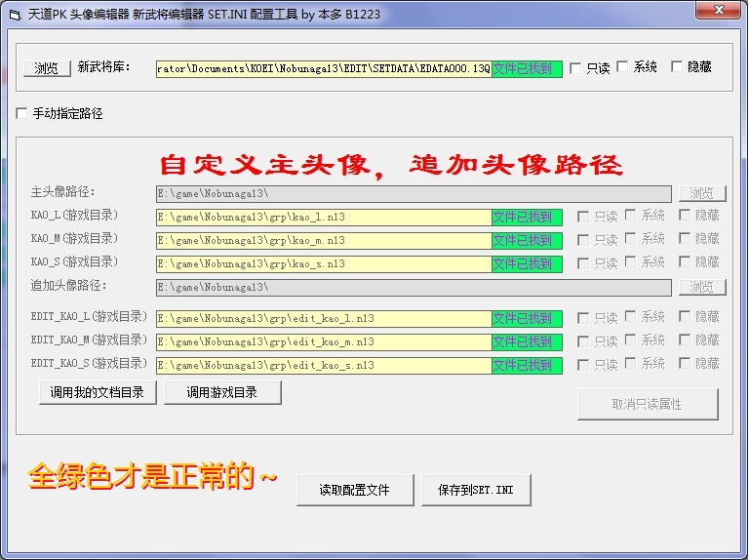The image size is (749, 560).
Task: Click the green 文件已找到 status for KAO_S
Action: (527, 264)
